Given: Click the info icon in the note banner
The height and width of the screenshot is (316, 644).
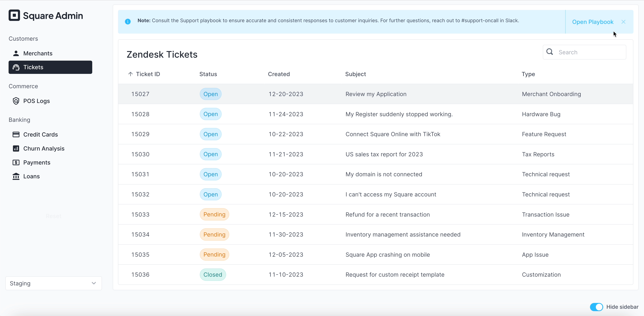Looking at the screenshot, I should [128, 21].
